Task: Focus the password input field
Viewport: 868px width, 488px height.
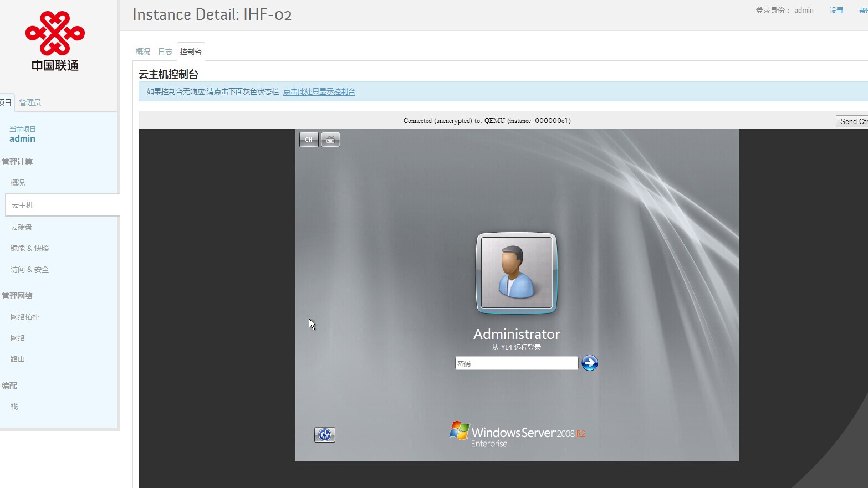Action: [517, 363]
